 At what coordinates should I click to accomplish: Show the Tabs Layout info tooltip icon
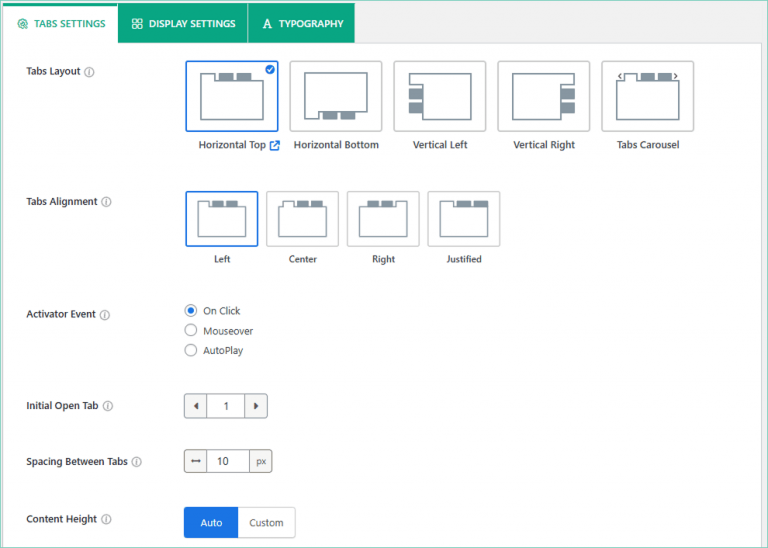pyautogui.click(x=89, y=72)
